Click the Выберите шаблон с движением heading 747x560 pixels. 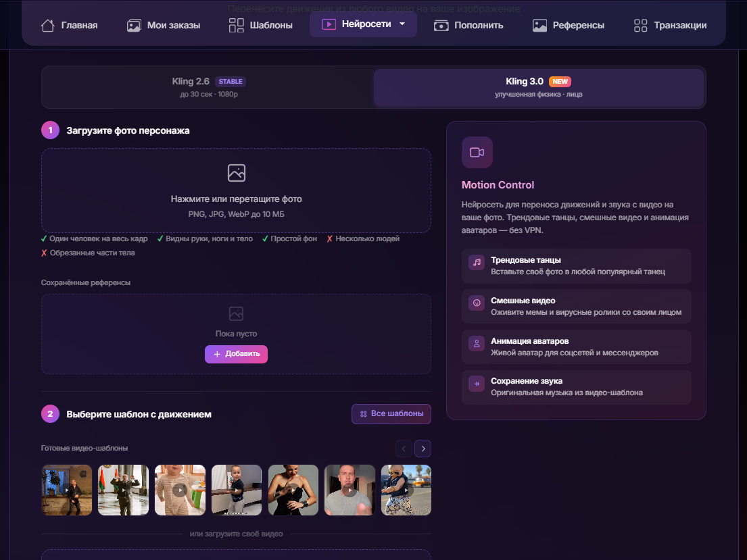pyautogui.click(x=139, y=414)
